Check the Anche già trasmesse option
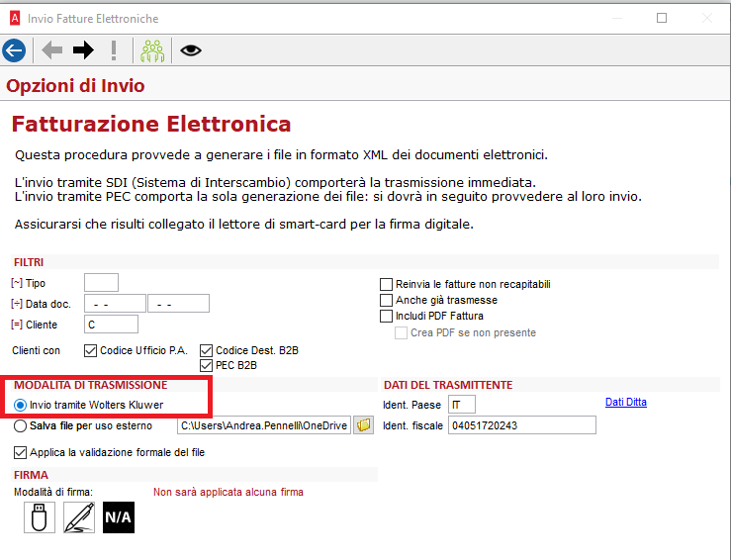The image size is (731, 560). (387, 301)
